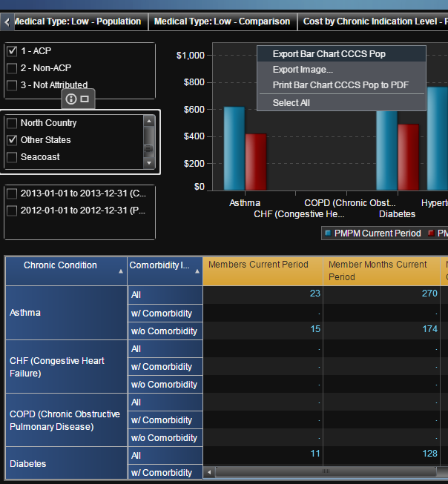Click the COPD (Chronic Obst... axis label
Image resolution: width=448 pixels, height=484 pixels.
350,203
